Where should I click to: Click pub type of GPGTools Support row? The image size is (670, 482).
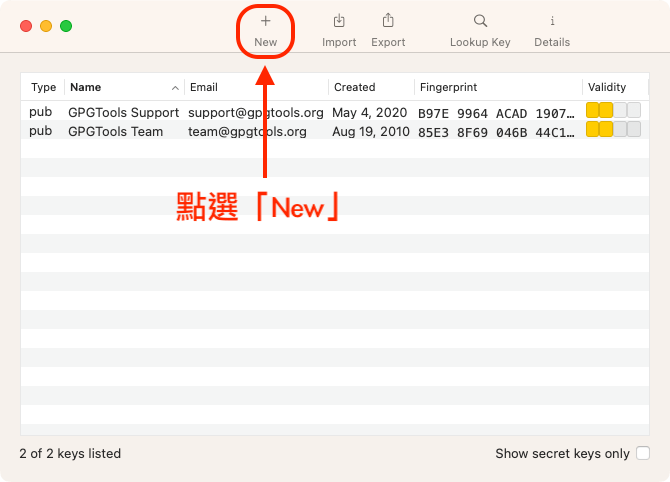(41, 112)
